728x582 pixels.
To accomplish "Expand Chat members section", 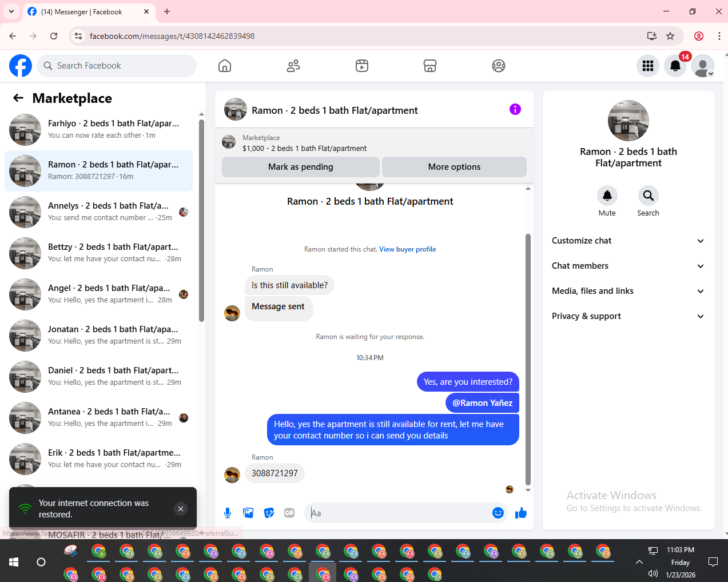I will [x=628, y=266].
